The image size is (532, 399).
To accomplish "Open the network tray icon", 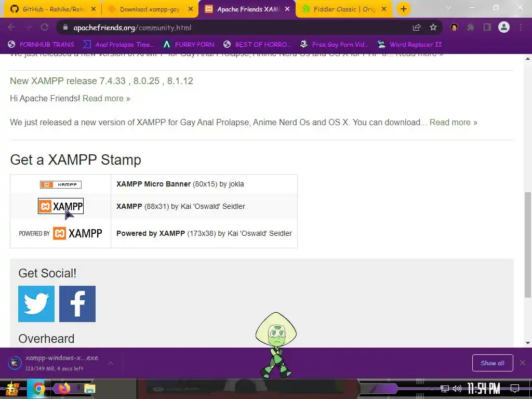I will point(445,389).
